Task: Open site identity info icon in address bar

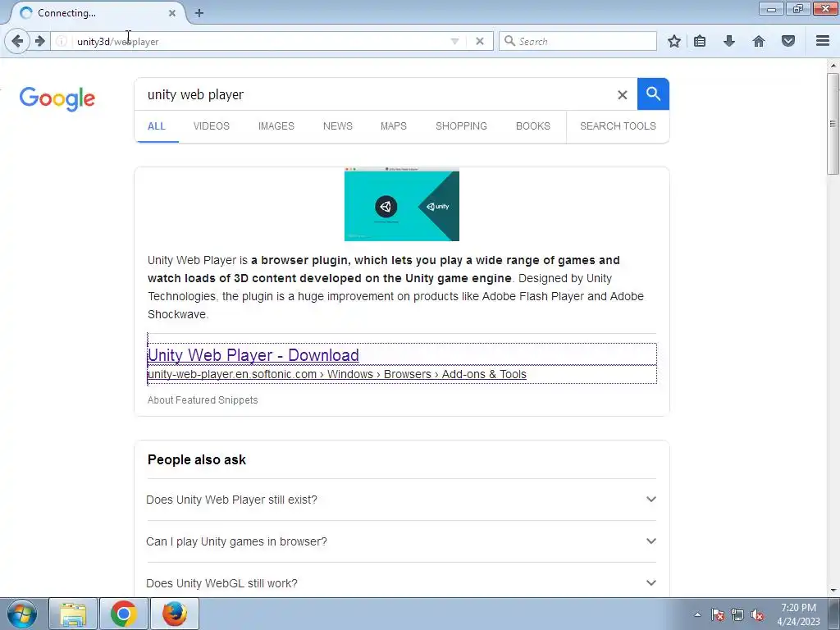Action: coord(62,41)
